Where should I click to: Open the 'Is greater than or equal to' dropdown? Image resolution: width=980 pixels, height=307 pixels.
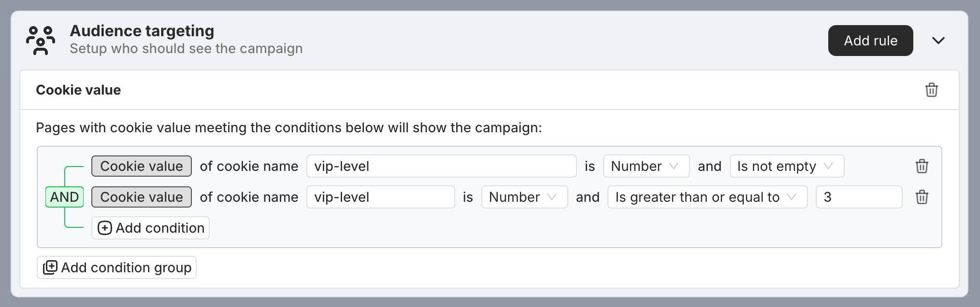click(x=707, y=197)
